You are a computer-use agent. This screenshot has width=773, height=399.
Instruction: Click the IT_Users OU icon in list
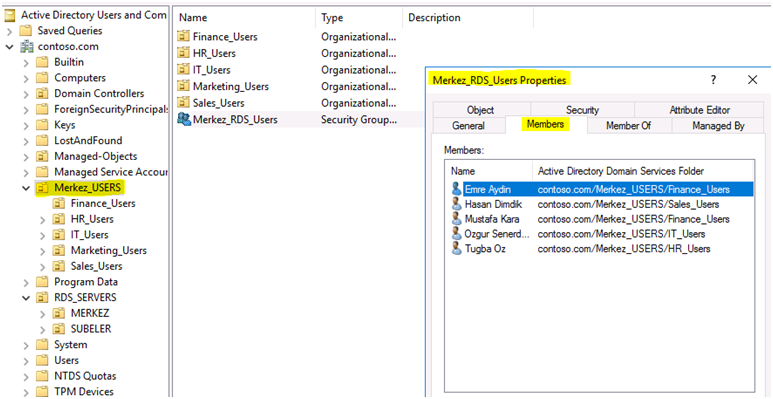pos(183,70)
